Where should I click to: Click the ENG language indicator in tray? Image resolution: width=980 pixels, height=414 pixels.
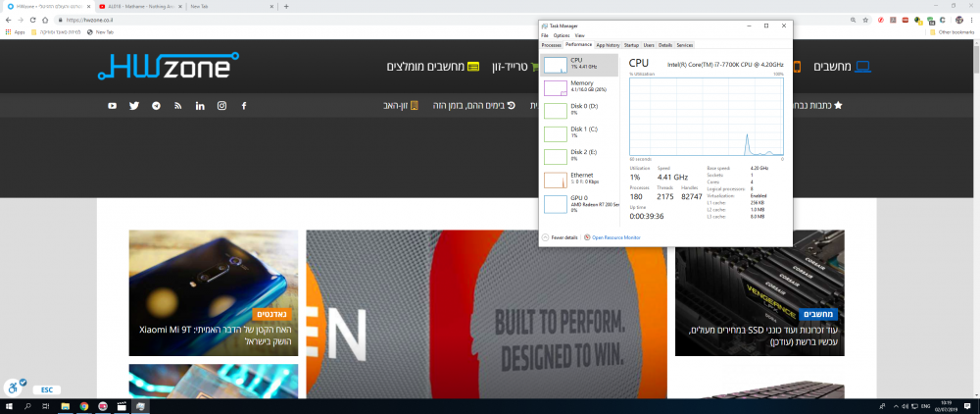[x=925, y=406]
